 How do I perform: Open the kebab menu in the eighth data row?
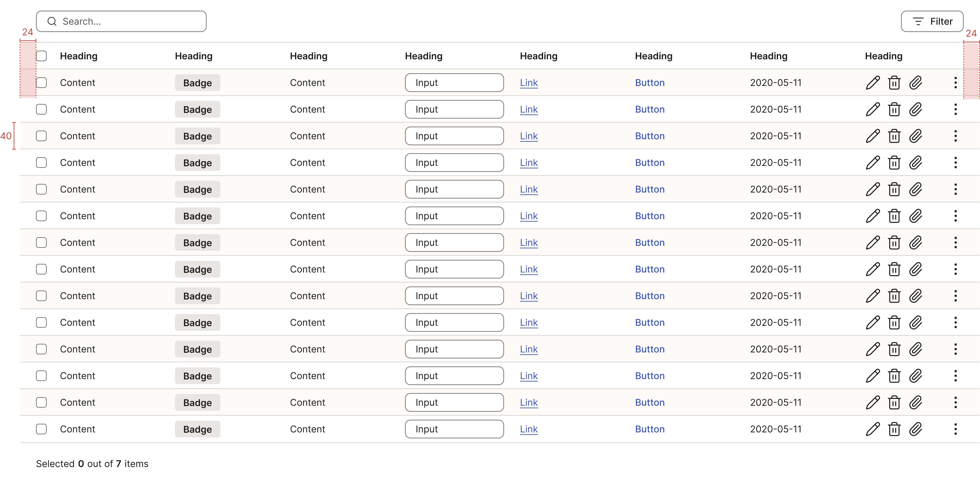[955, 269]
